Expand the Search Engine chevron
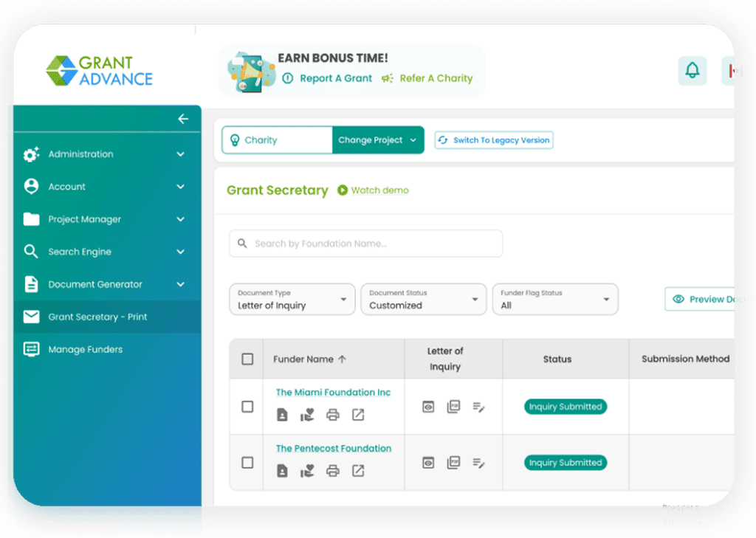 point(180,252)
